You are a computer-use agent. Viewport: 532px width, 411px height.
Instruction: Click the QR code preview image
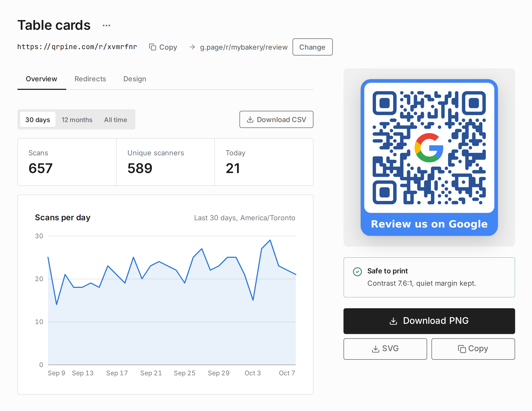point(429,157)
